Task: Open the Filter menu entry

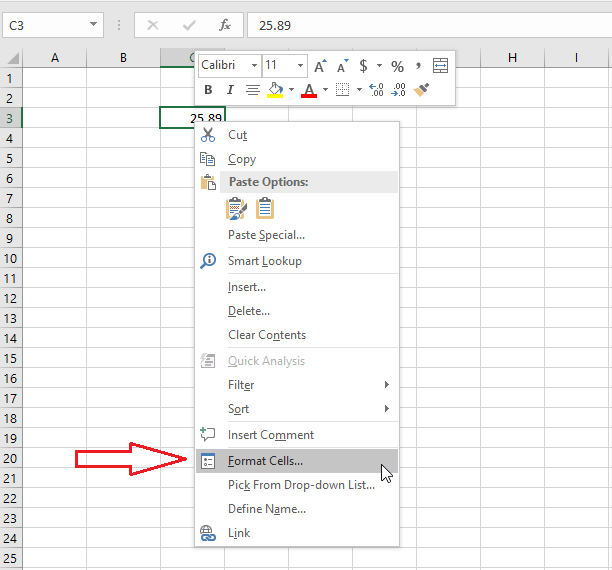Action: [x=297, y=385]
